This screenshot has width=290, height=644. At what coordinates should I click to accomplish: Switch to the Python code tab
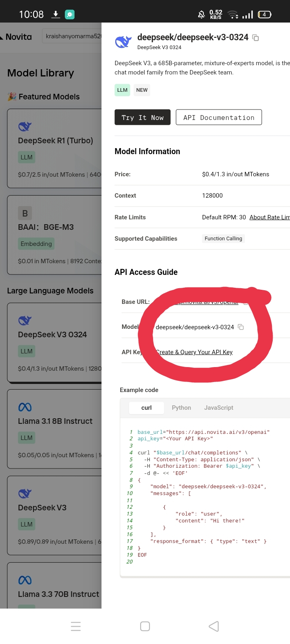(x=181, y=408)
